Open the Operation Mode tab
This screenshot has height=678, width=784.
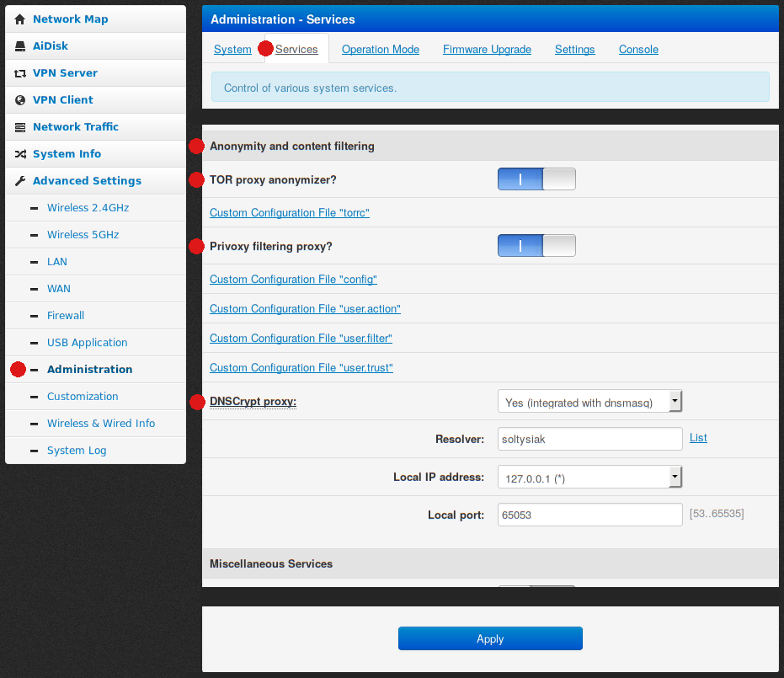point(381,49)
